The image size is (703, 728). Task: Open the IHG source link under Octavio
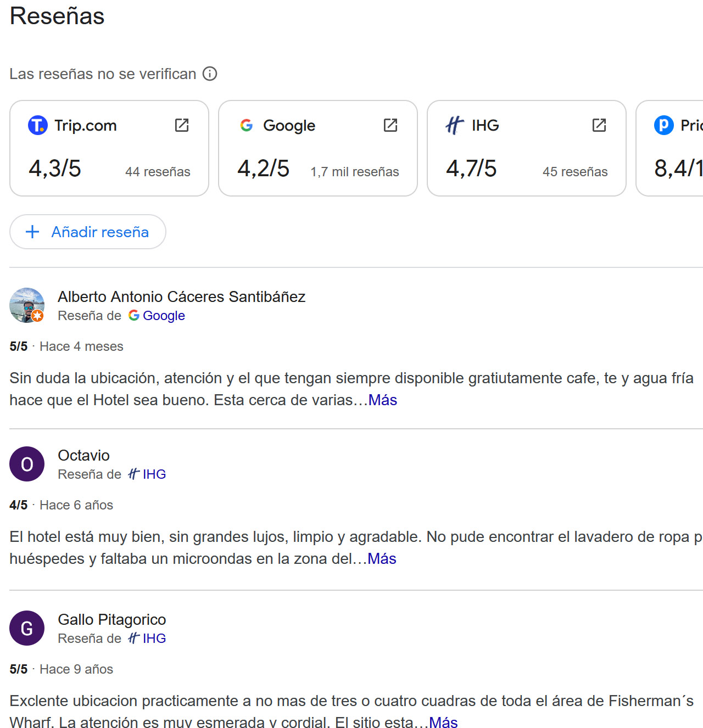154,474
